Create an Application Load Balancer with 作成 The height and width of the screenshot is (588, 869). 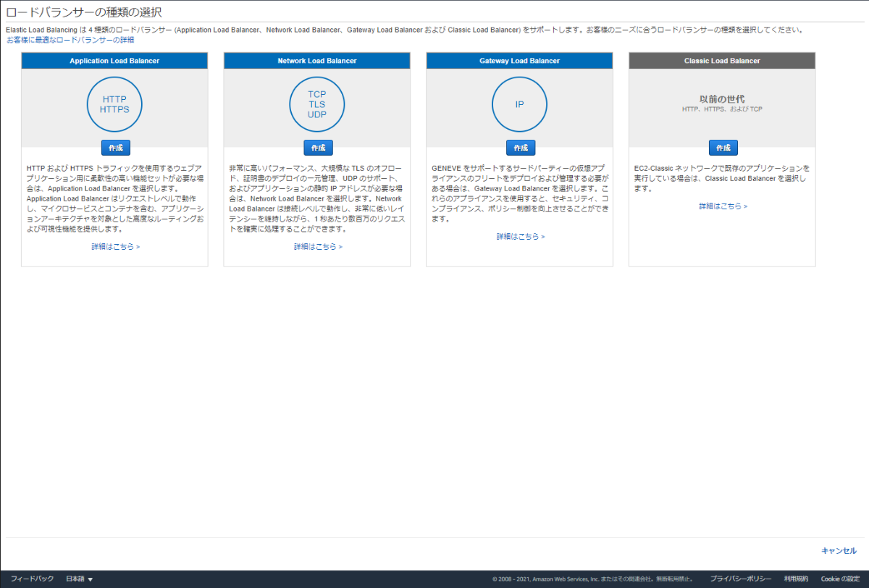click(115, 148)
